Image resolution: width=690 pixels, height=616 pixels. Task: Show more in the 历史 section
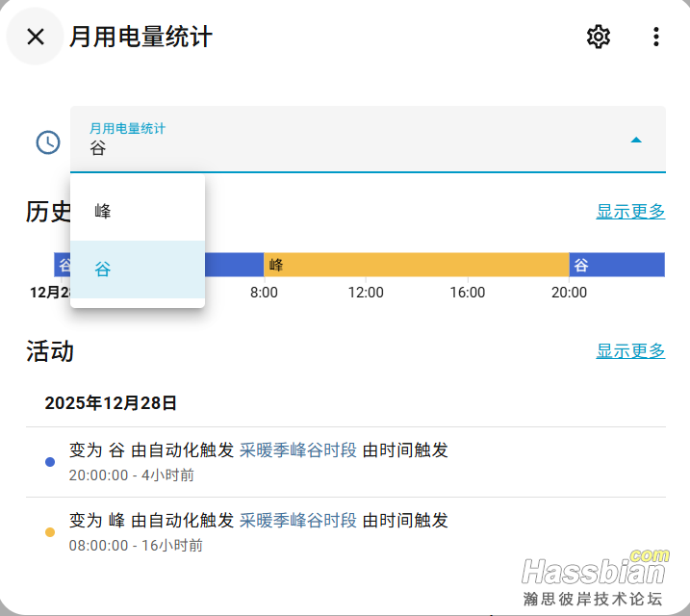pos(630,212)
